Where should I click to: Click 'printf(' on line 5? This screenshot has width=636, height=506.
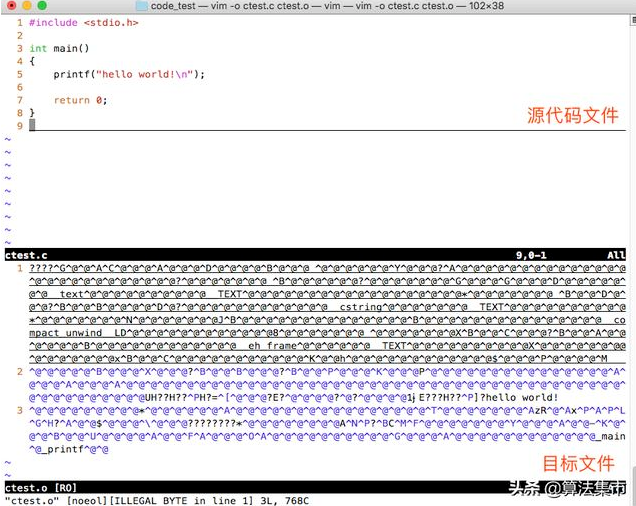click(74, 74)
